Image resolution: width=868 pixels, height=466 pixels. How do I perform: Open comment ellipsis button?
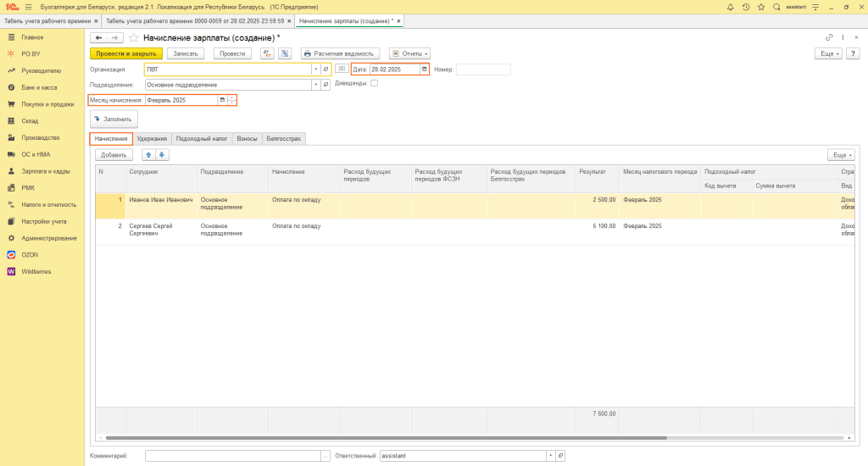pos(325,456)
